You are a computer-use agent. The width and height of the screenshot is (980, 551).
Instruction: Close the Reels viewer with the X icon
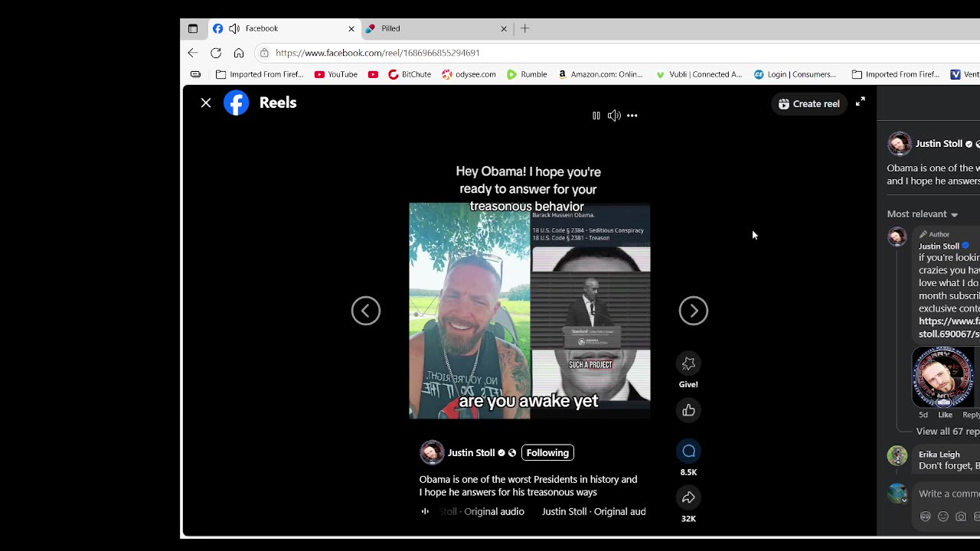coord(206,103)
